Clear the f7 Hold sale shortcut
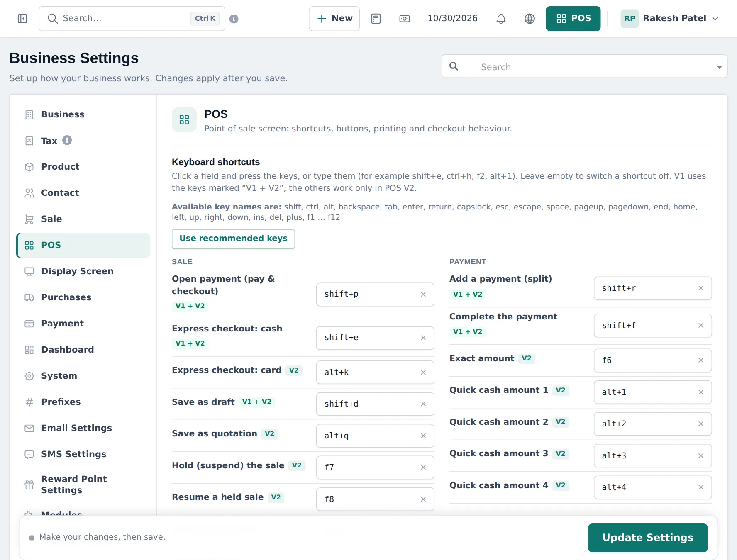Image resolution: width=737 pixels, height=560 pixels. (423, 467)
